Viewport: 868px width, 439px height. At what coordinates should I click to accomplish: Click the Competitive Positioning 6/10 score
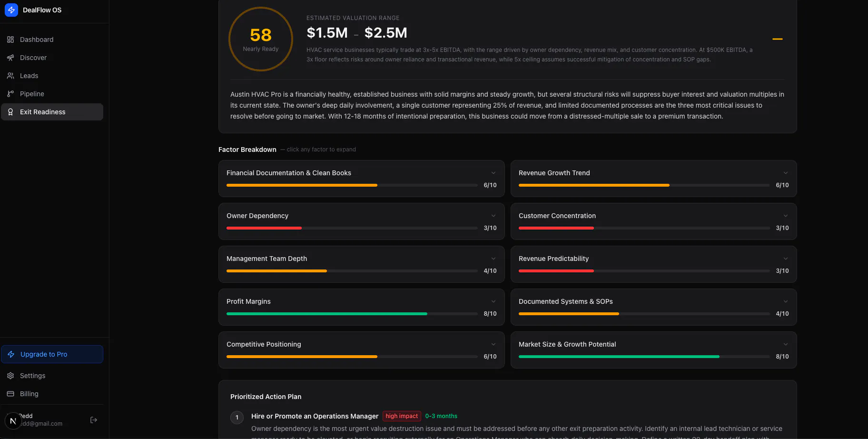tap(490, 357)
